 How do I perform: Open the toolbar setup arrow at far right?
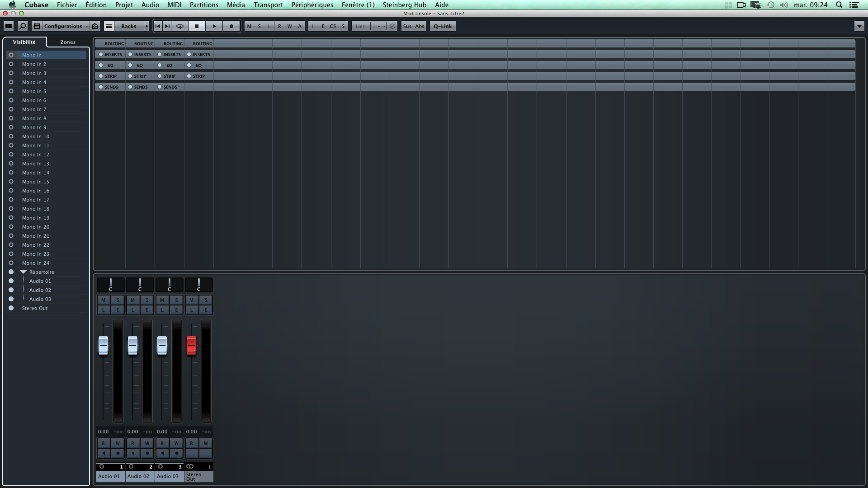click(859, 26)
